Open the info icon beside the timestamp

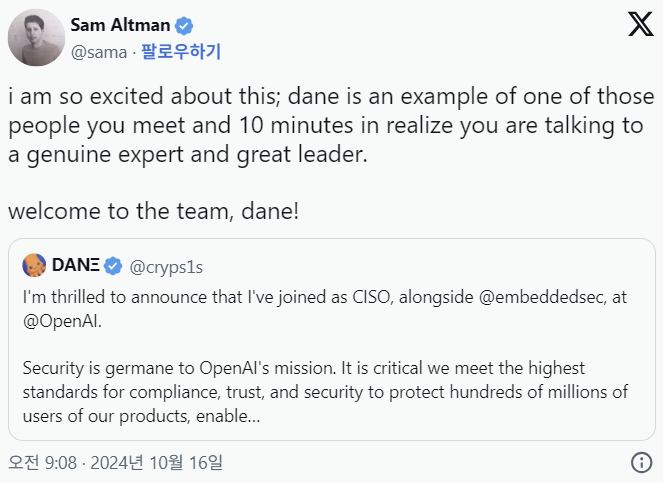[642, 462]
